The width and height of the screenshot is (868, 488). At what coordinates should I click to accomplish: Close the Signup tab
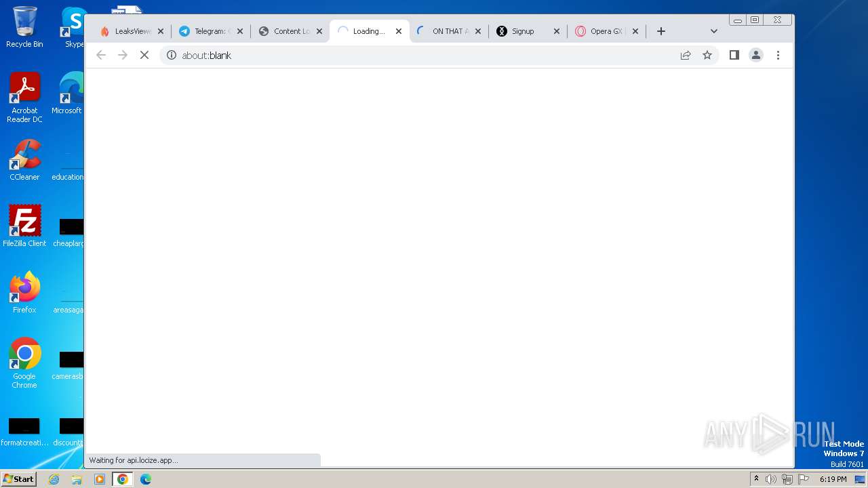click(x=557, y=31)
